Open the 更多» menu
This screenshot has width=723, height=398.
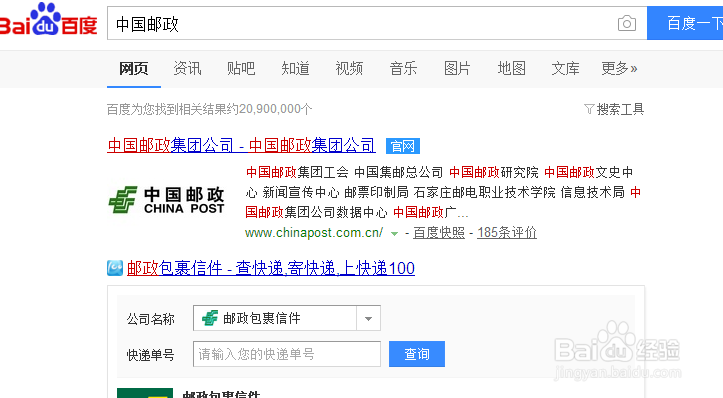tap(619, 69)
